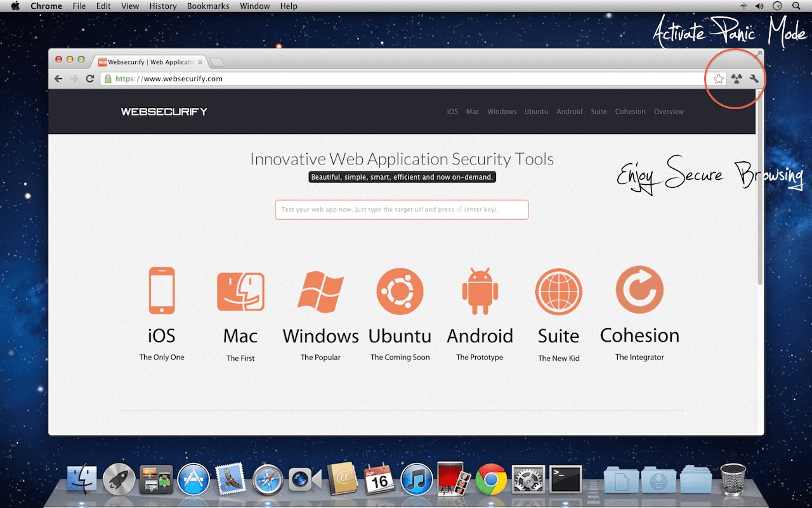Reload the Websecurify page
The height and width of the screenshot is (508, 812).
click(x=90, y=79)
